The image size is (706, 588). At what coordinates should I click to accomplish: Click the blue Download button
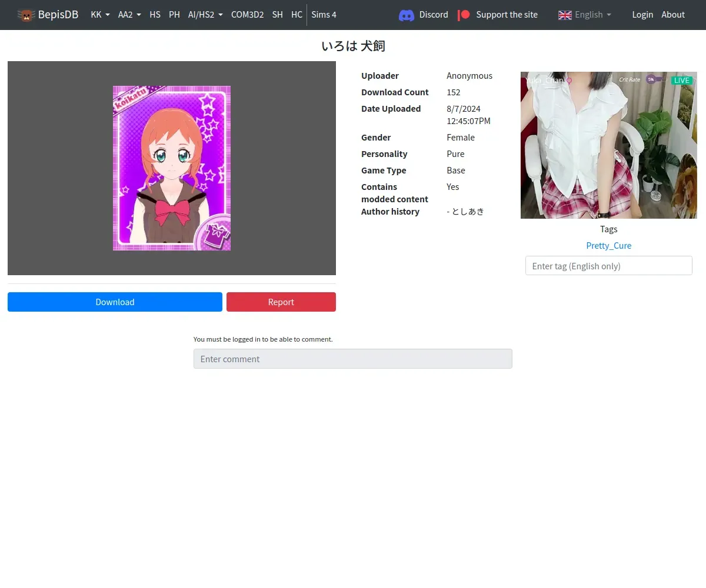pyautogui.click(x=115, y=302)
